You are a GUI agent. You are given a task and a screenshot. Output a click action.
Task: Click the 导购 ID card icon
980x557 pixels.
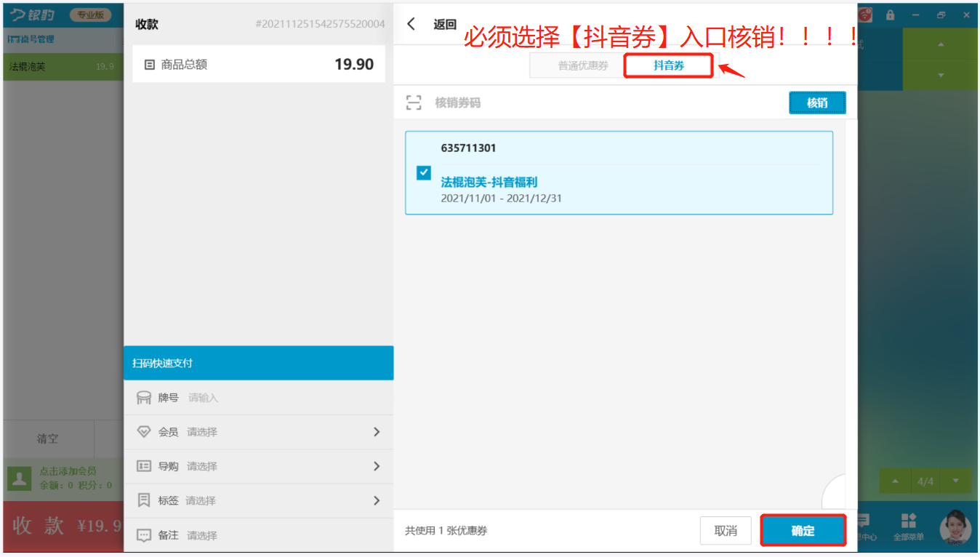[144, 466]
